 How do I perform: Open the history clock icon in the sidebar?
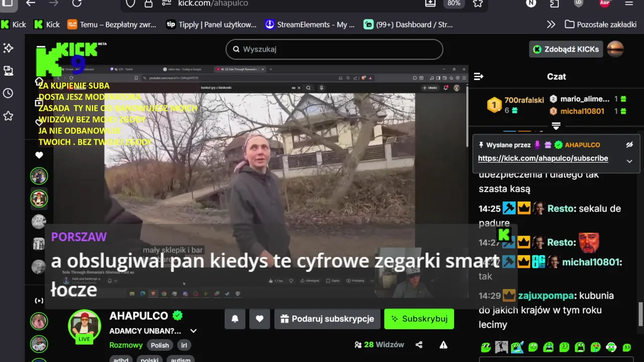(x=8, y=93)
